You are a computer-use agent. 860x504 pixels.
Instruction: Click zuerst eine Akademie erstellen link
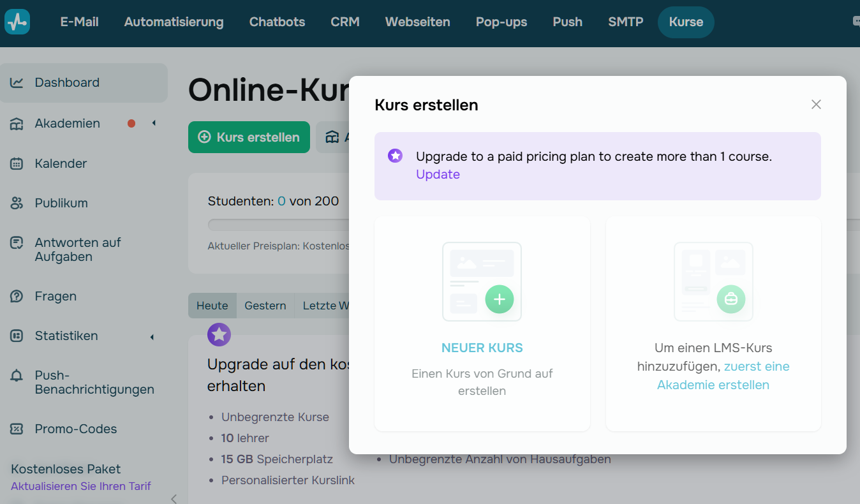[723, 376]
